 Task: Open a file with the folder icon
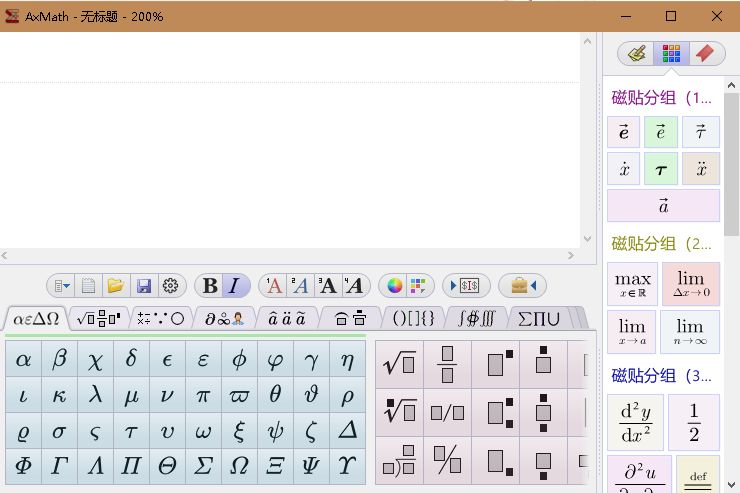coord(116,285)
